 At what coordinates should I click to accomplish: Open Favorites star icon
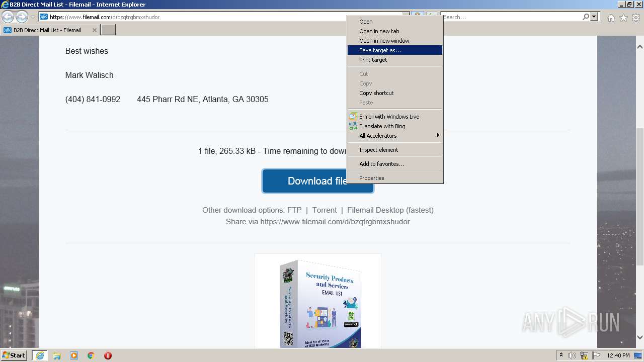(x=623, y=18)
